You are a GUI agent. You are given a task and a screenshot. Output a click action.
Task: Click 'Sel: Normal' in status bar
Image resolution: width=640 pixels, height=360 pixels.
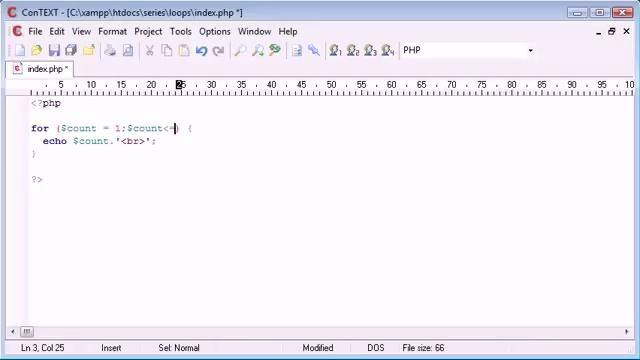coord(179,348)
